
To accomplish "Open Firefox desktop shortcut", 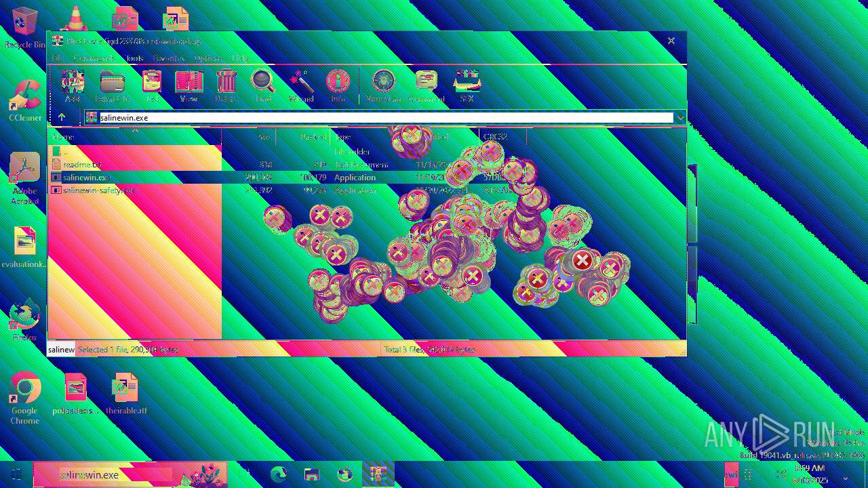I will (x=25, y=320).
